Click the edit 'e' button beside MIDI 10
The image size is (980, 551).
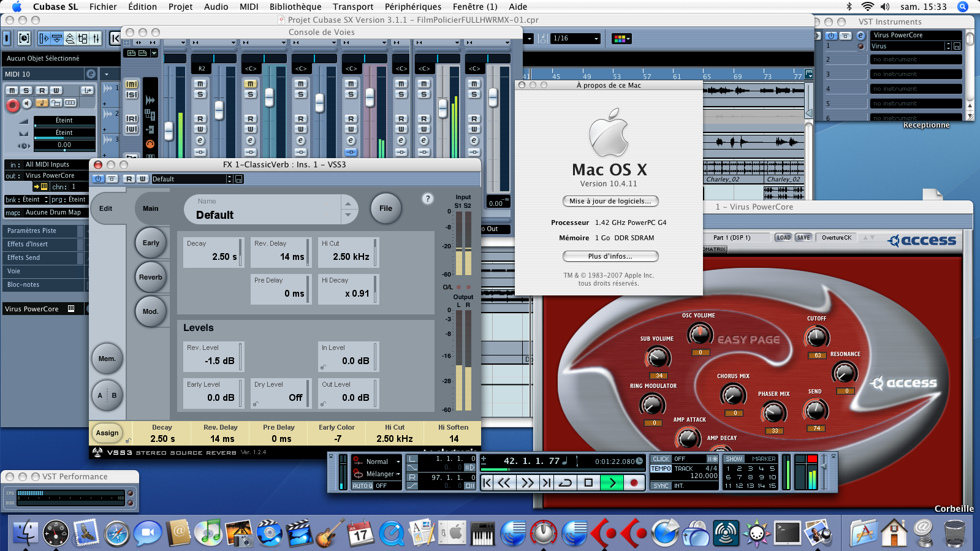point(91,74)
